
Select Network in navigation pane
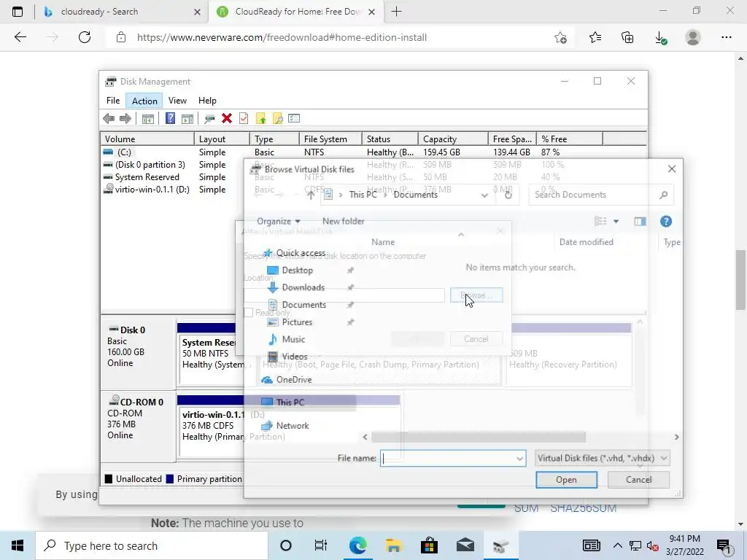tap(285, 426)
